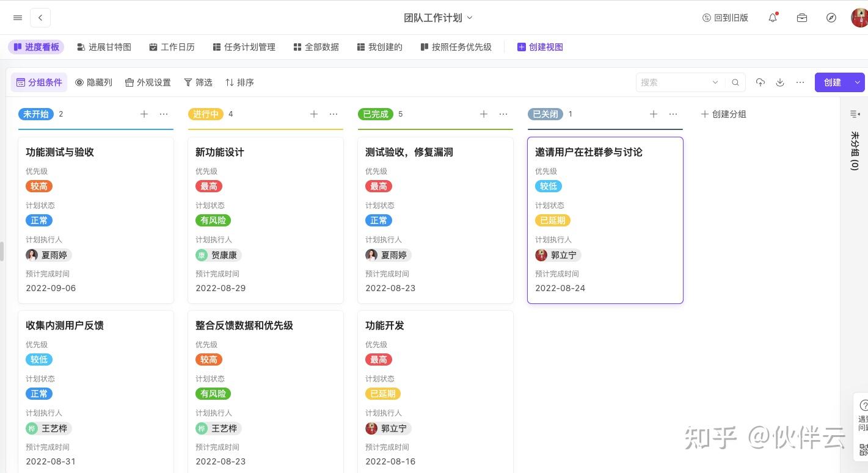Viewport: 868px width, 473px height.
Task: Click the 搜索 input field
Action: pyautogui.click(x=672, y=82)
